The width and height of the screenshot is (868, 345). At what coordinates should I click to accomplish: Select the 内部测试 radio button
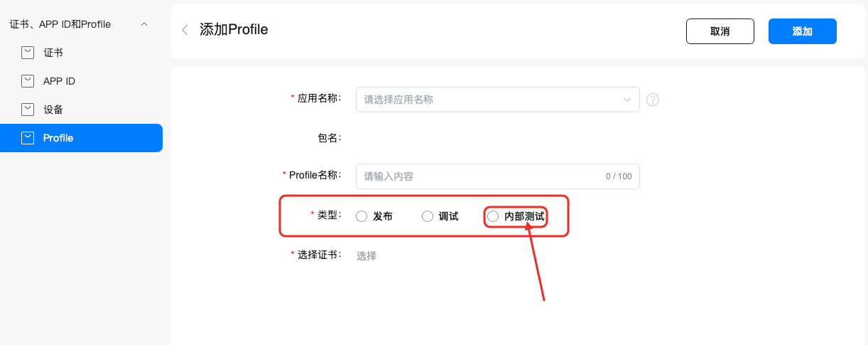[x=493, y=216]
